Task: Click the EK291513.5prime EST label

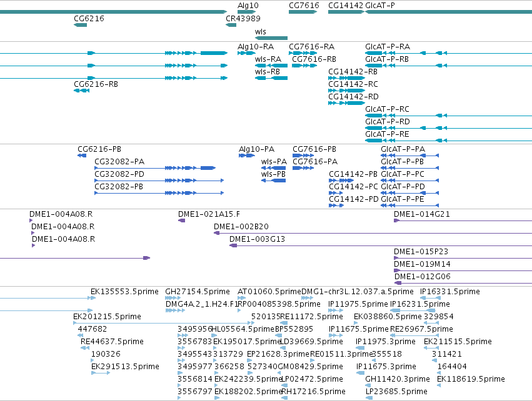Action: coord(125,367)
